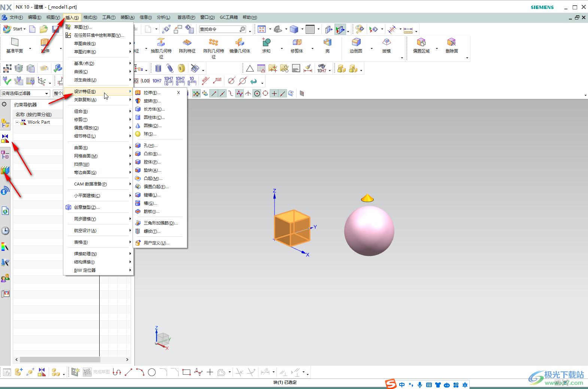Click the microphone icon in IME bar

[x=420, y=385]
